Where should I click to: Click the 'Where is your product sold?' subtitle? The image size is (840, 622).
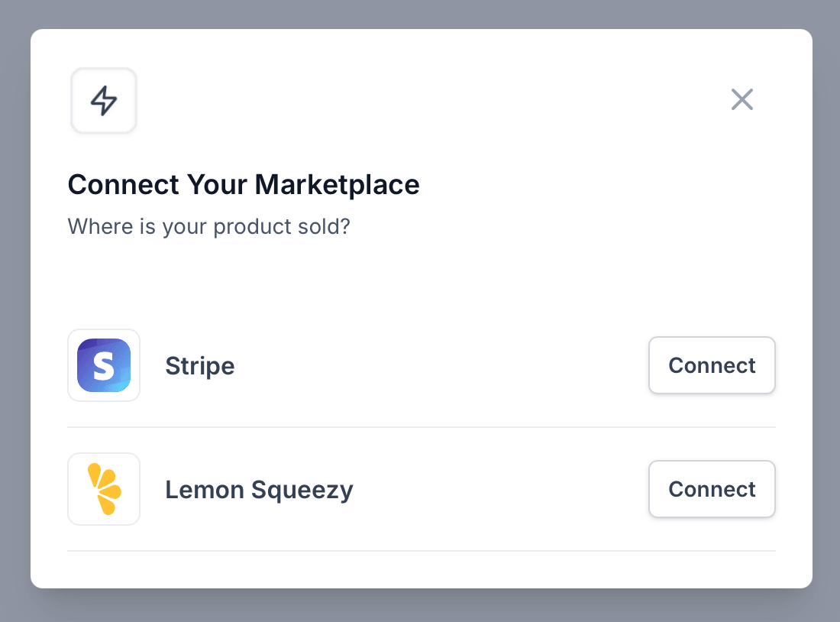[208, 226]
